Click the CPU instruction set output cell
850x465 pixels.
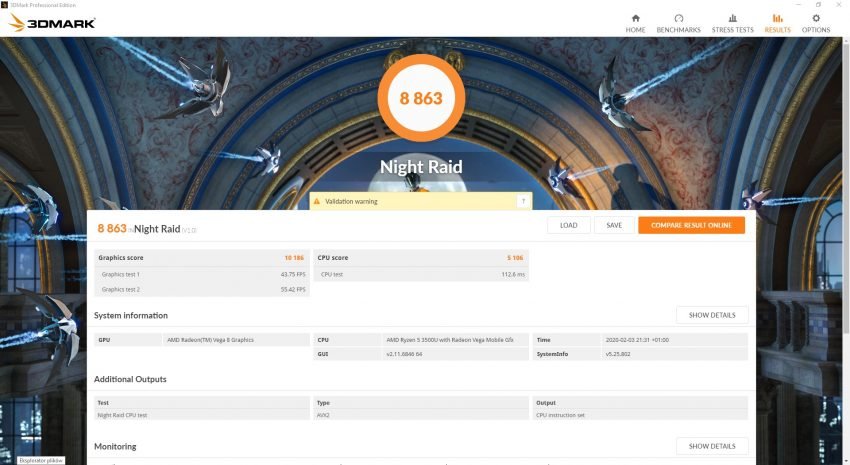coord(560,415)
